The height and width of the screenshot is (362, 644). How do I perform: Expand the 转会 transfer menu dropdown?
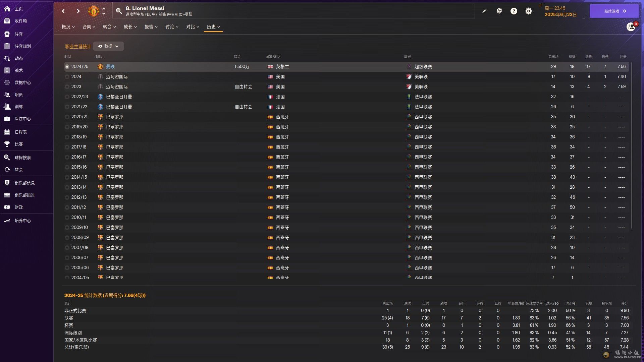[109, 27]
